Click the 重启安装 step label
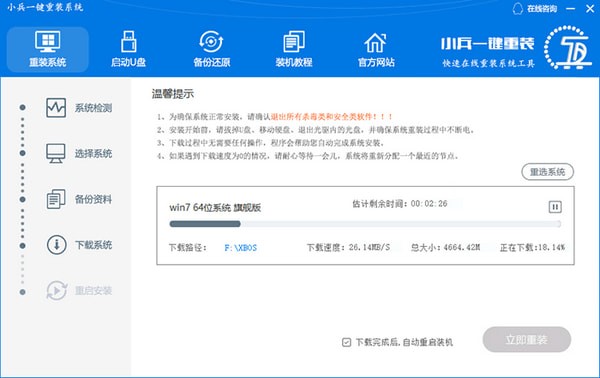The image size is (600, 378). click(93, 291)
